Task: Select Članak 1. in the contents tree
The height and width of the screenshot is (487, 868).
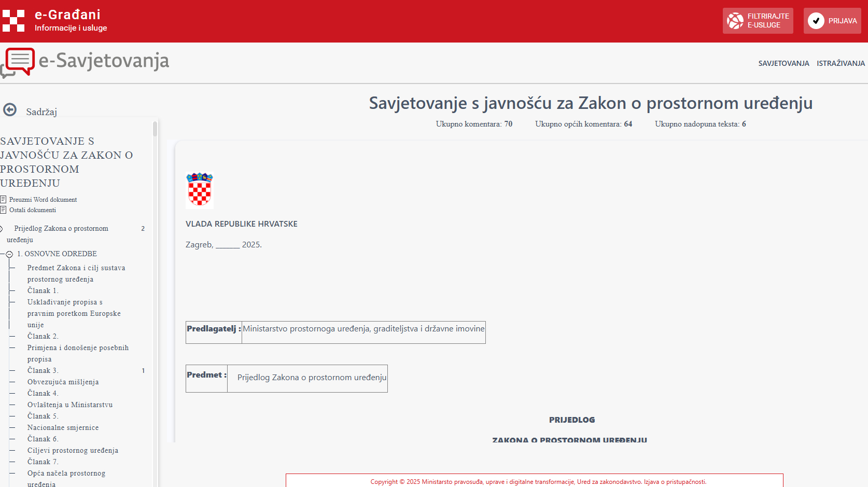Action: click(x=43, y=290)
